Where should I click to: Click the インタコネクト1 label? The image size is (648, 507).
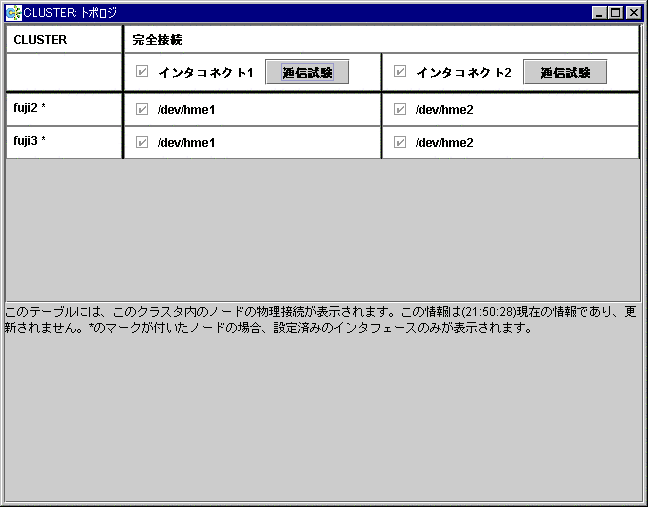[x=206, y=73]
